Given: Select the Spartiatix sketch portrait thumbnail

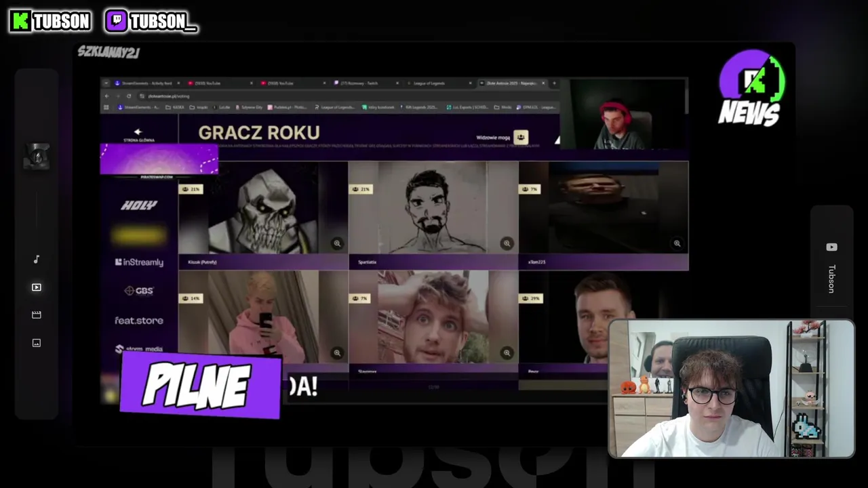Looking at the screenshot, I should click(x=433, y=208).
